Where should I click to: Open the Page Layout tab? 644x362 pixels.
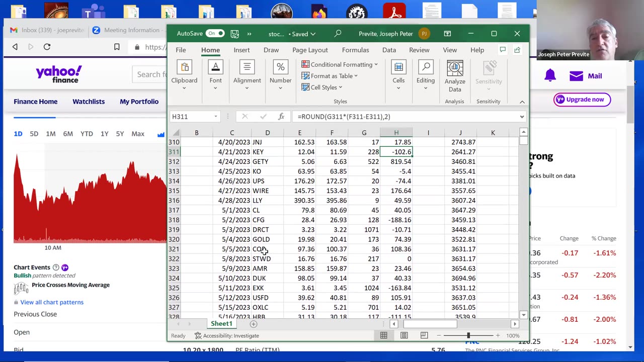pyautogui.click(x=310, y=50)
